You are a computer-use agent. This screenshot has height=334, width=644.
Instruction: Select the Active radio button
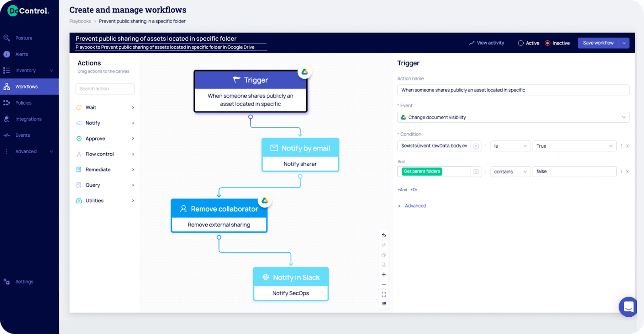click(x=521, y=43)
